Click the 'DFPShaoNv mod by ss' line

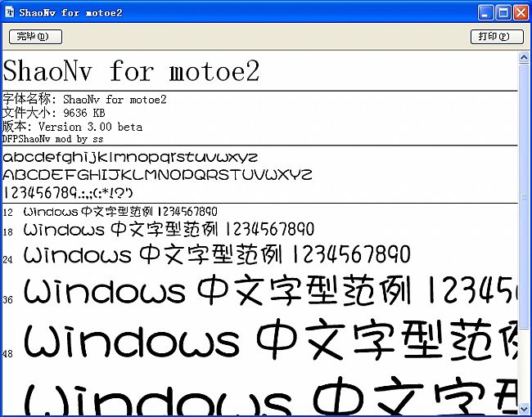pyautogui.click(x=52, y=139)
